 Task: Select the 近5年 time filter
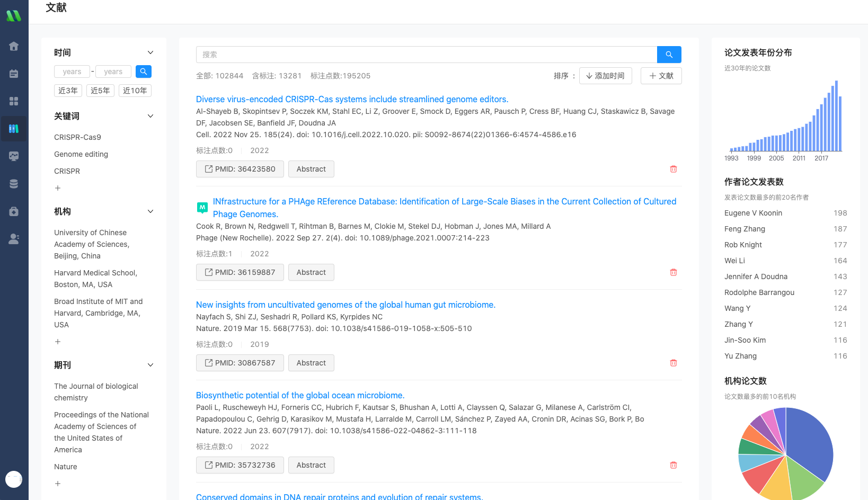coord(100,91)
